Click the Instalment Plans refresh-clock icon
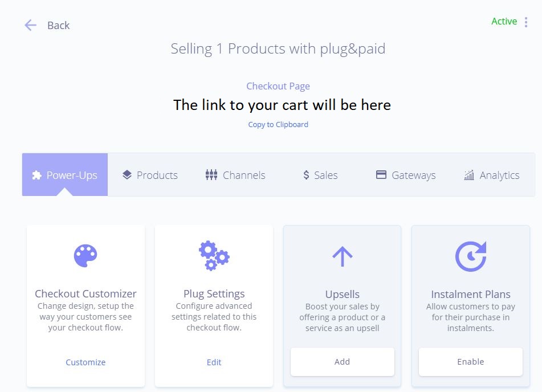The width and height of the screenshot is (542, 392). [x=471, y=256]
